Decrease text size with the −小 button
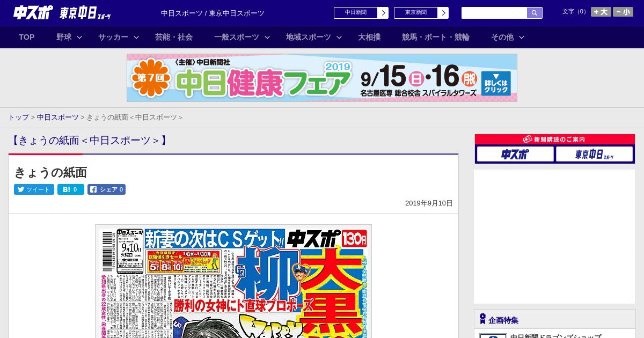The width and height of the screenshot is (644, 338). click(x=623, y=12)
